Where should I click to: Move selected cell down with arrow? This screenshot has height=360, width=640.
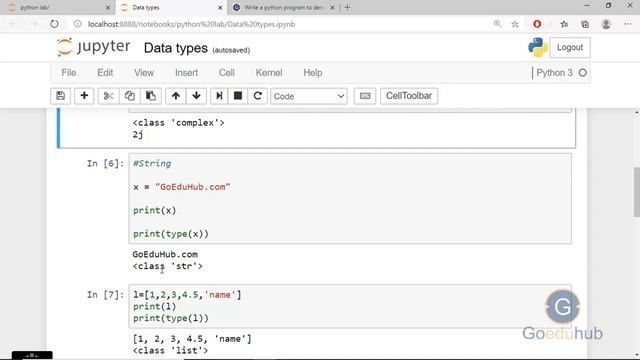point(196,96)
